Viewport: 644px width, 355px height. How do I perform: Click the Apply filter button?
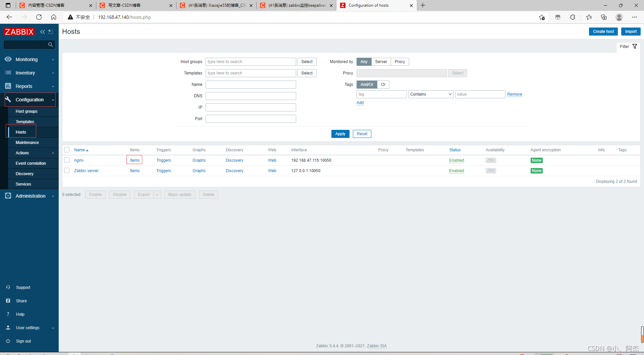coord(340,134)
